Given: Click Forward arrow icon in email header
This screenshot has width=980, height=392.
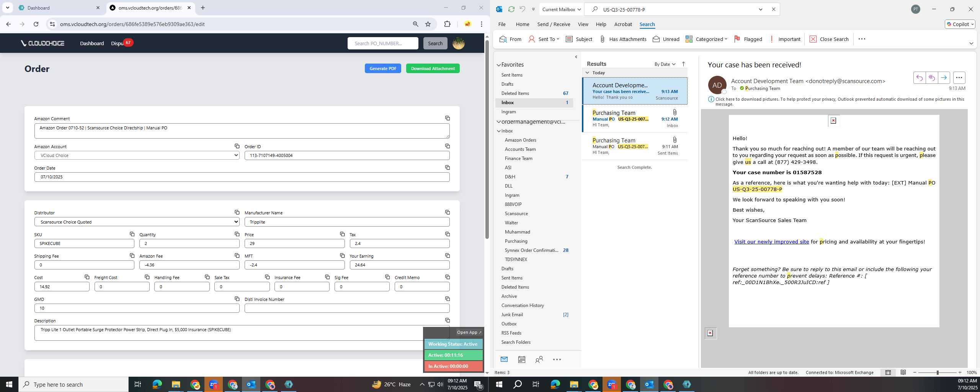Looking at the screenshot, I should (944, 78).
